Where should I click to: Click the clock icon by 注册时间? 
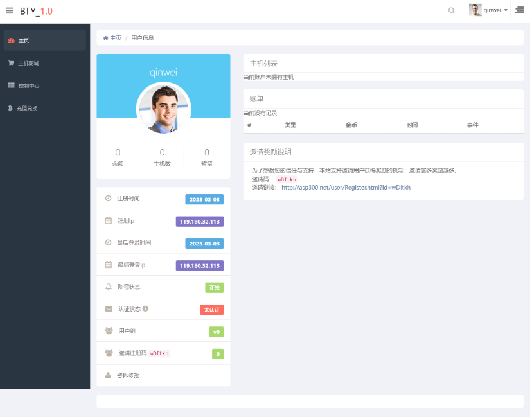coord(108,199)
